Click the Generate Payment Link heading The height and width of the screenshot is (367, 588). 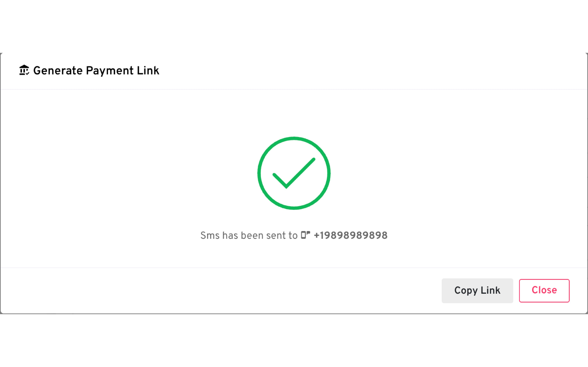click(96, 71)
